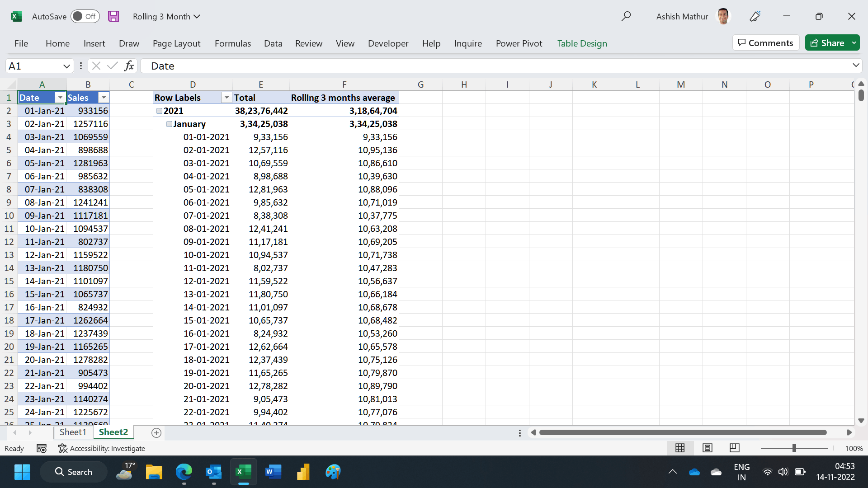Click the zoom out minus button
This screenshot has width=868, height=488.
(754, 448)
